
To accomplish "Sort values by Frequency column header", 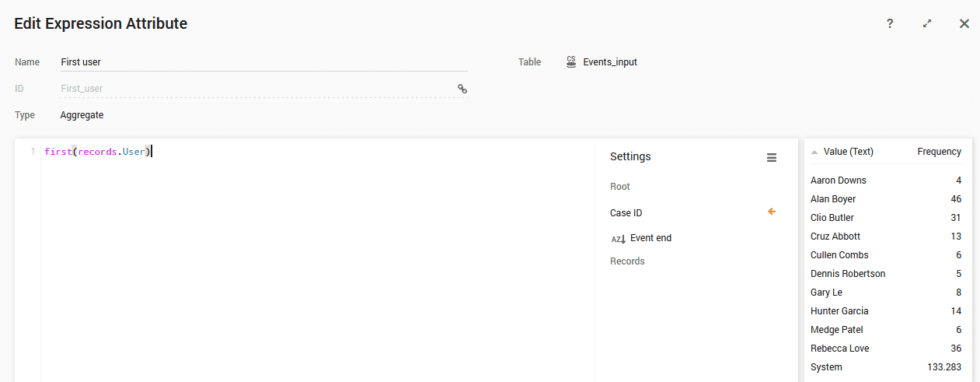I will pyautogui.click(x=939, y=152).
